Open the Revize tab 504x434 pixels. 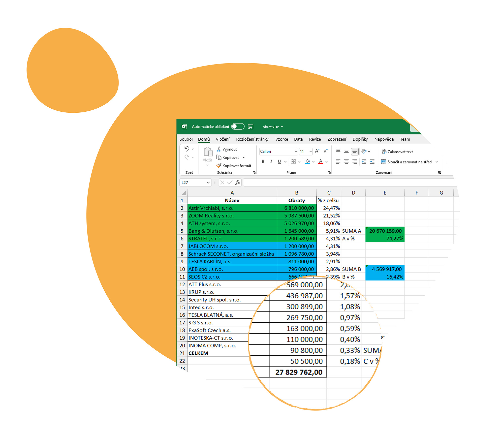coord(315,139)
